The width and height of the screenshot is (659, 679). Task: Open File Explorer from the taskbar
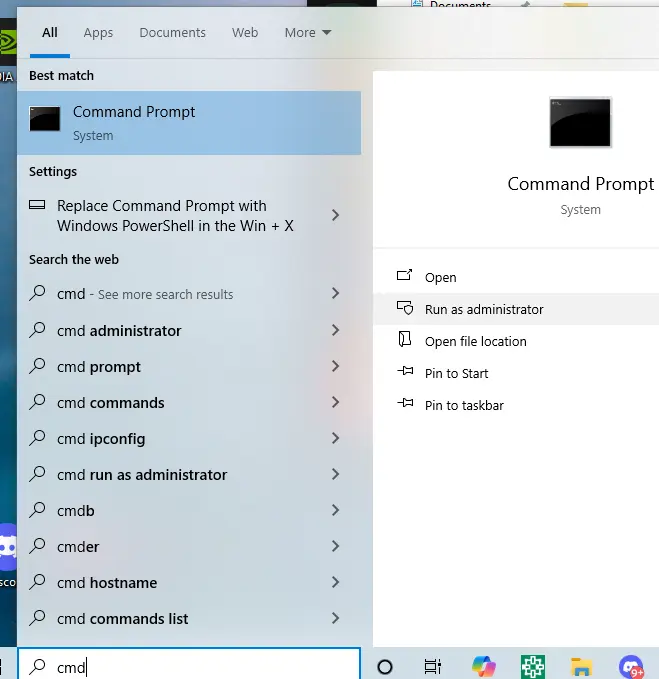(x=581, y=666)
